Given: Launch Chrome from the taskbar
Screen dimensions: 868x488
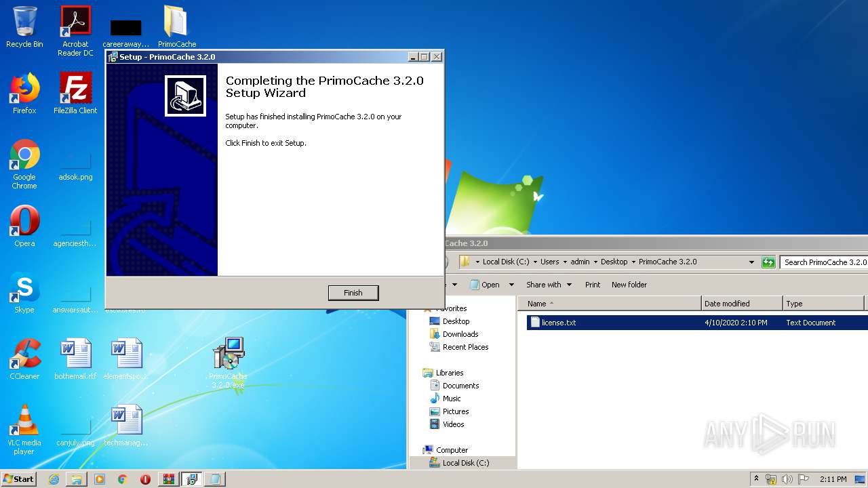Looking at the screenshot, I should pyautogui.click(x=123, y=479).
